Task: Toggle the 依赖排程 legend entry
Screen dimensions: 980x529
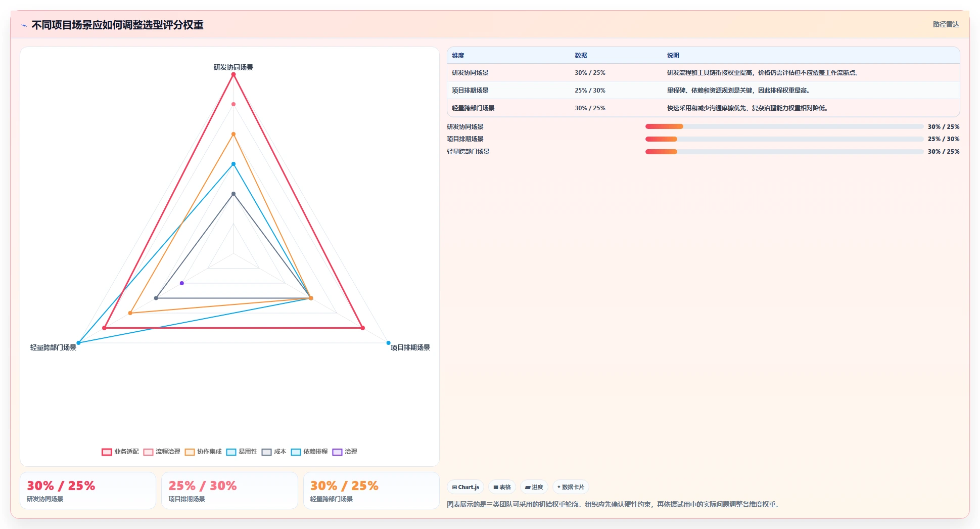Action: (309, 452)
